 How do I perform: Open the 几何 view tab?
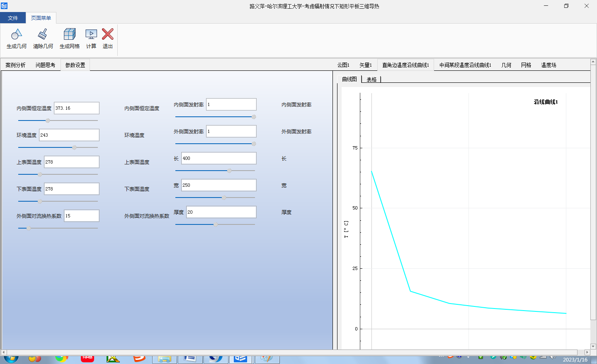(x=506, y=65)
